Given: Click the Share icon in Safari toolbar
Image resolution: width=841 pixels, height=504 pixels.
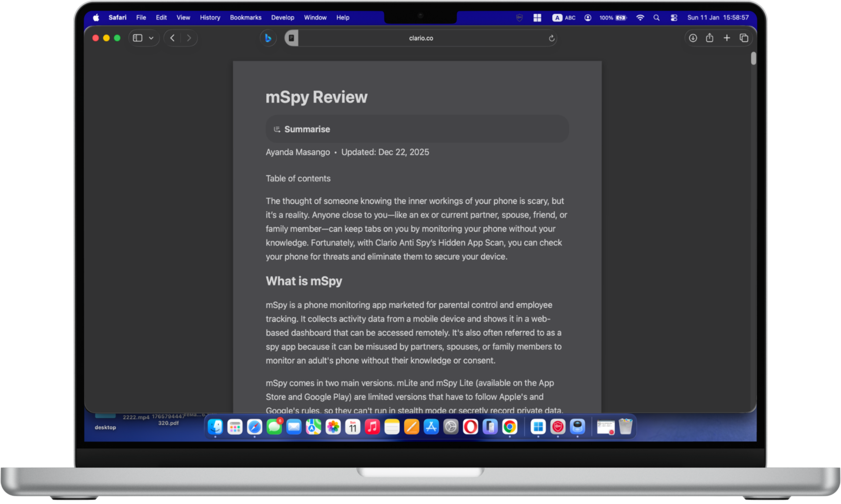Looking at the screenshot, I should click(x=709, y=38).
